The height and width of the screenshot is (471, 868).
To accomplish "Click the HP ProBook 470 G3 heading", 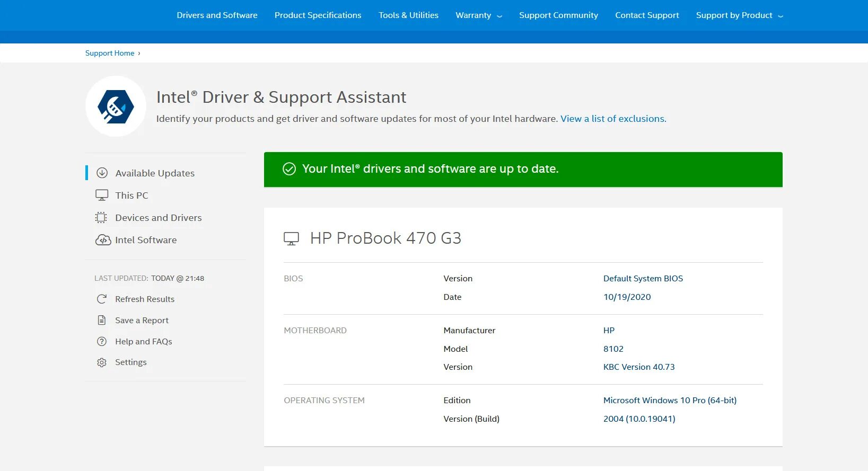I will [385, 238].
